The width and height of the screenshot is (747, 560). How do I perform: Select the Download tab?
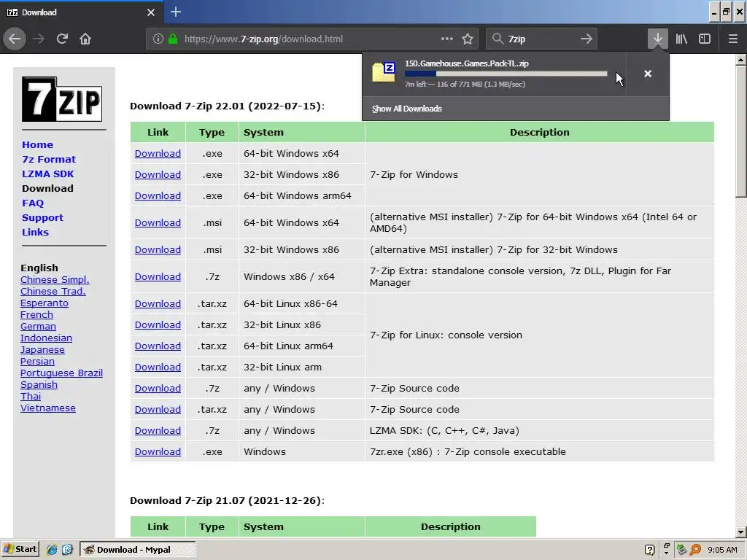click(x=82, y=12)
